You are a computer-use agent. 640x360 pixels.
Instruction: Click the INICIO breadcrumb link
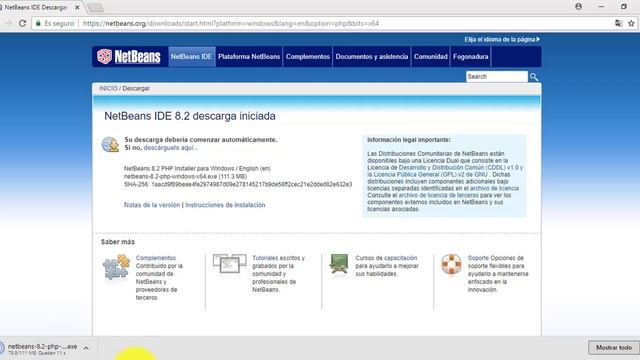pos(108,89)
